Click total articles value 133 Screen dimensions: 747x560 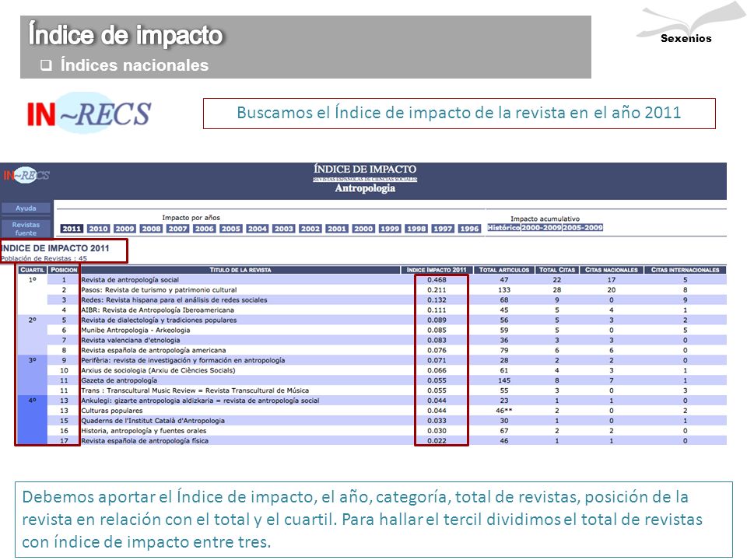point(504,290)
